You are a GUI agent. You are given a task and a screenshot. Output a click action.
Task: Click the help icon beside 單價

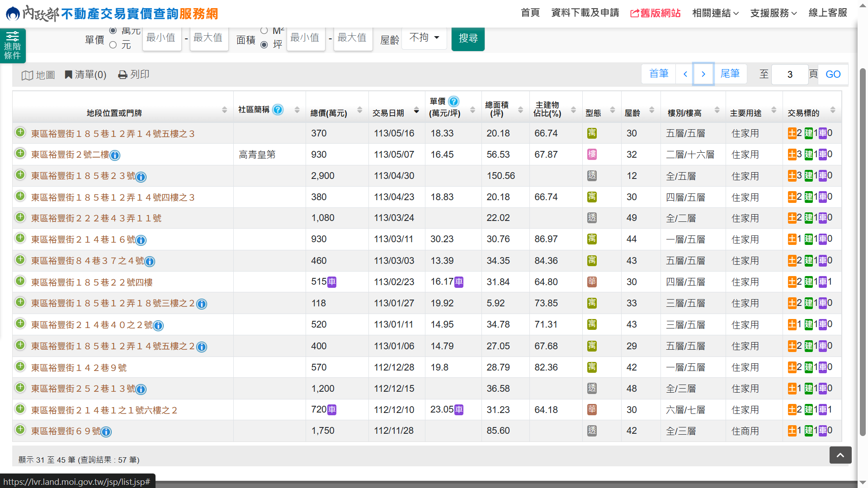pyautogui.click(x=453, y=101)
